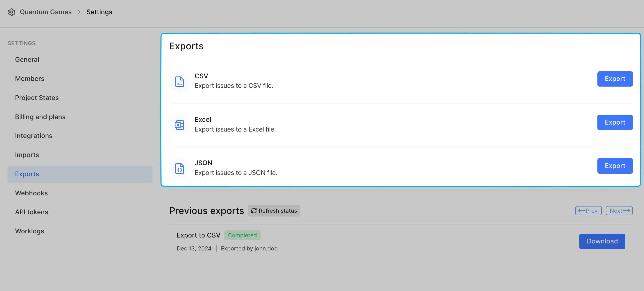Click the refresh icon inside Refresh status
The image size is (644, 291).
click(254, 211)
